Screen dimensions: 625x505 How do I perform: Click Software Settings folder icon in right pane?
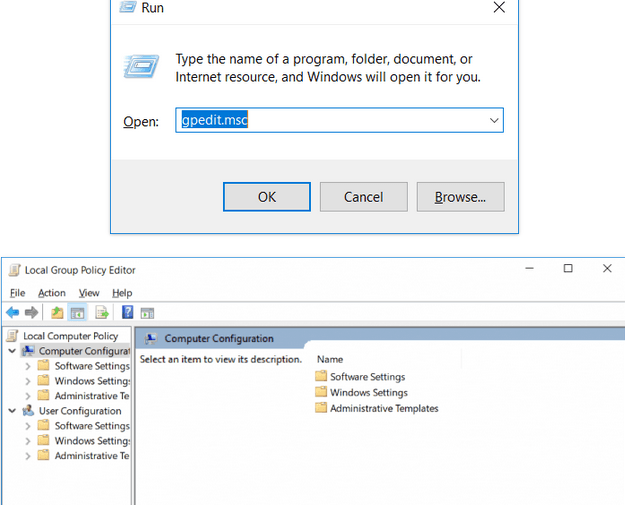click(321, 376)
